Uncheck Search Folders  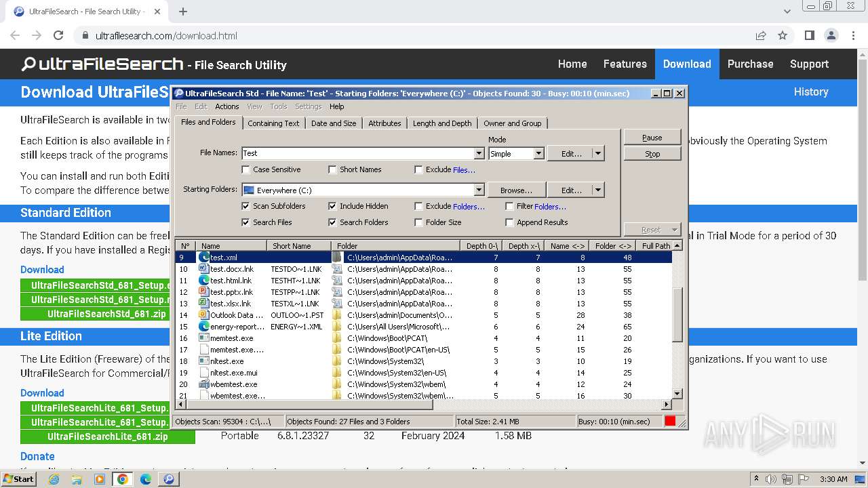pyautogui.click(x=332, y=222)
